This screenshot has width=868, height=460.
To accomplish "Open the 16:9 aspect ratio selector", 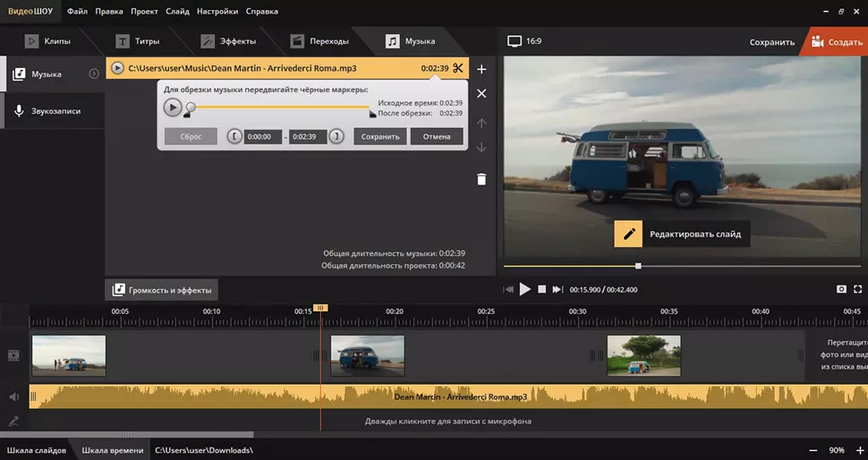I will [524, 41].
